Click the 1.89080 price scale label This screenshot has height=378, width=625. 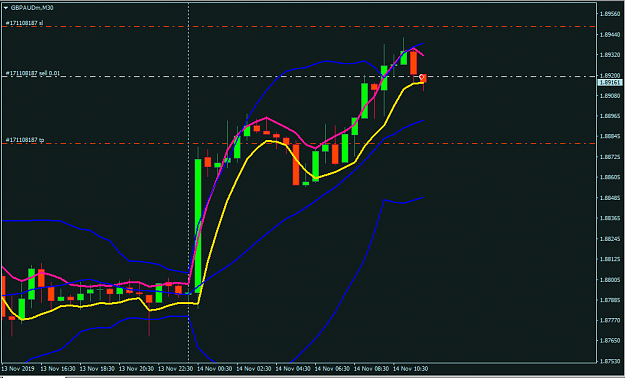[x=609, y=95]
